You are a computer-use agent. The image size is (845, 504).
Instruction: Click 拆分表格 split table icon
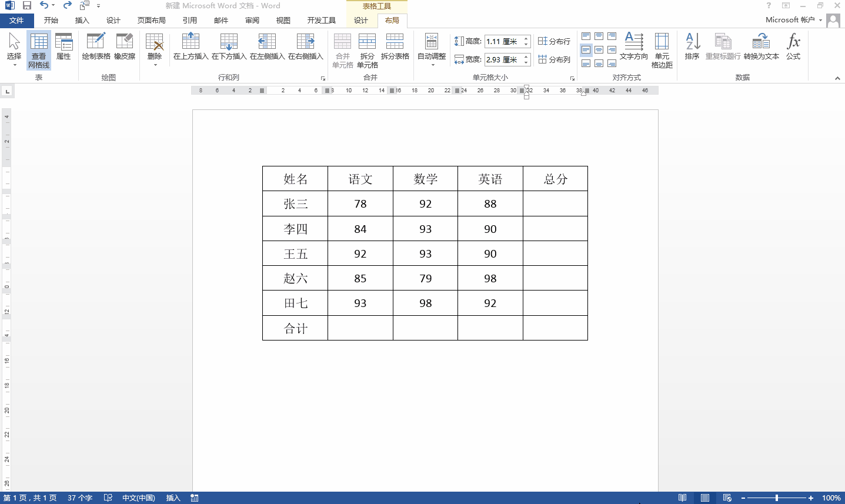point(395,47)
